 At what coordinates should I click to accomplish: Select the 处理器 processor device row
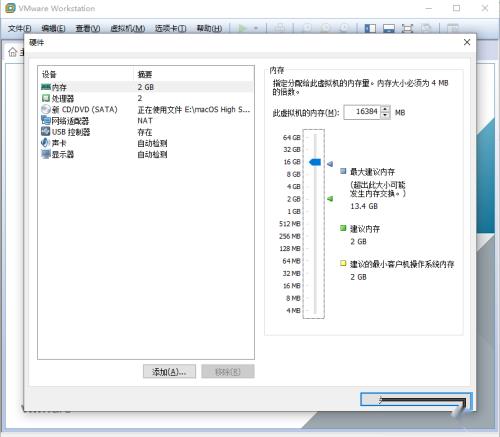point(146,99)
